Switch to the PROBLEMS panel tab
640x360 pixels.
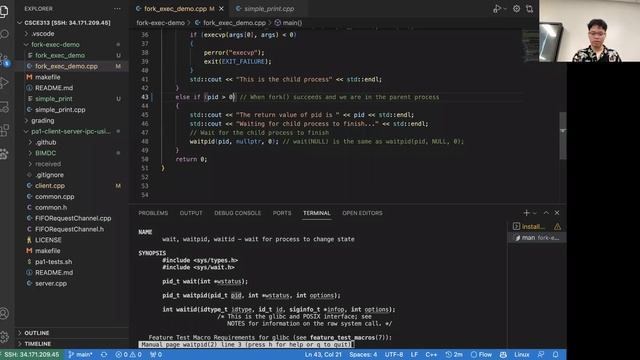pos(153,213)
